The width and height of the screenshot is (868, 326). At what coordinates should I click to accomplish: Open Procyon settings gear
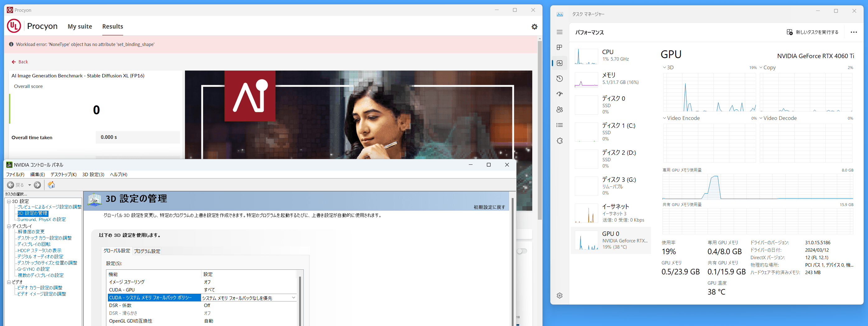[534, 27]
